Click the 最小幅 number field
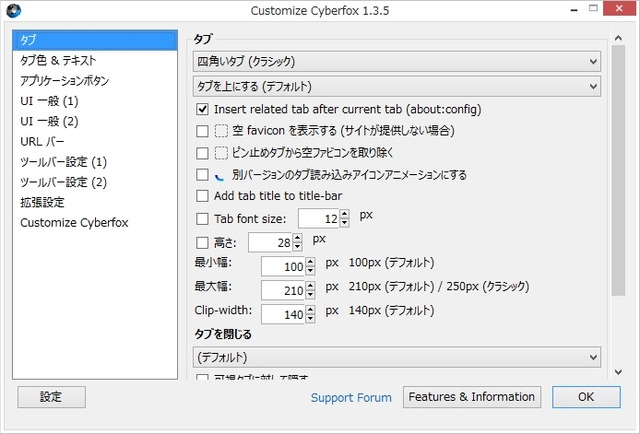Viewport: 640px width, 434px height. pos(283,267)
